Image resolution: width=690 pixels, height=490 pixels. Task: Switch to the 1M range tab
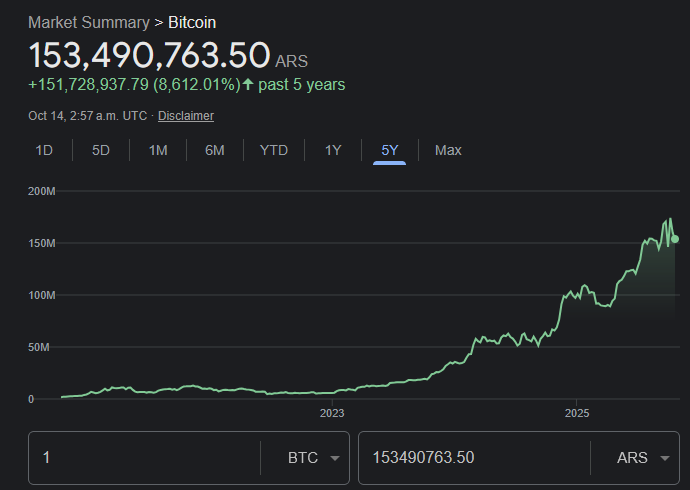coord(158,150)
